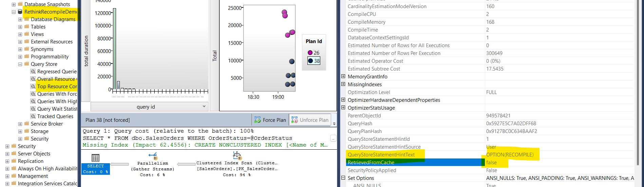Click the Force Plan button
Image resolution: width=644 pixels, height=187 pixels.
(270, 120)
